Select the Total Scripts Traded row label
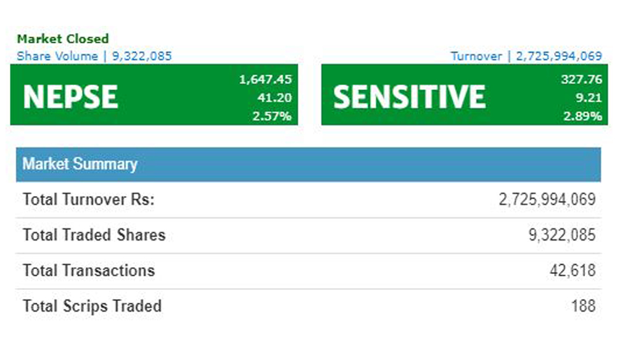617x364 pixels. pos(93,306)
